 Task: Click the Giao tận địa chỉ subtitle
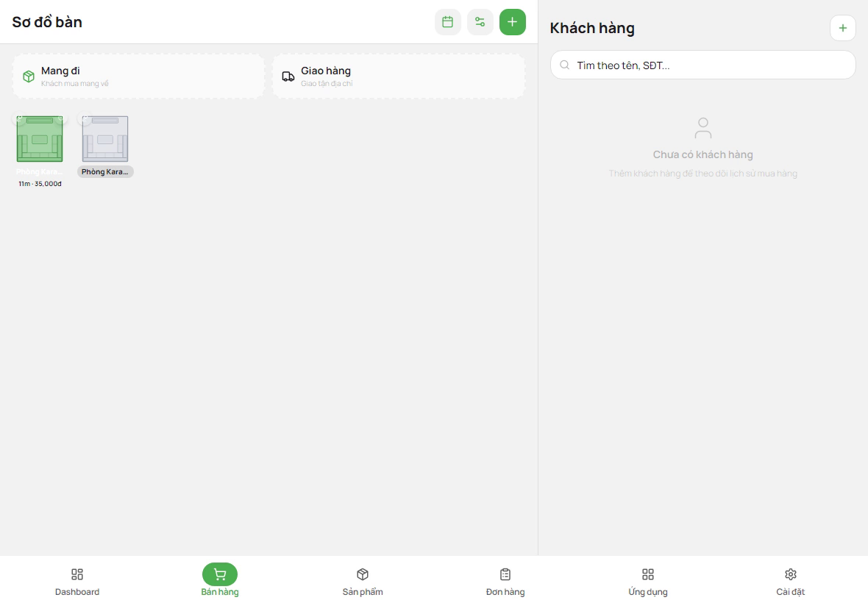(327, 84)
